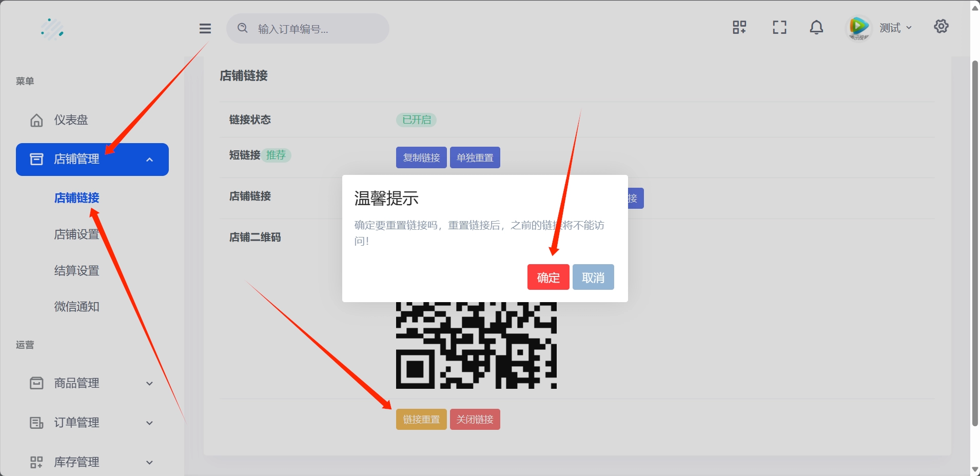Click the 温馨提示 dialog title
The image size is (980, 476).
(386, 199)
